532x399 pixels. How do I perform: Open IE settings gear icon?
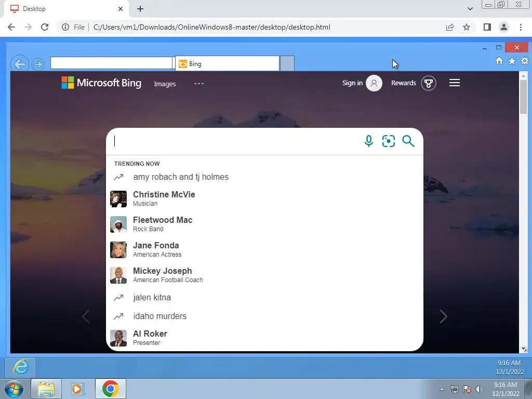pyautogui.click(x=525, y=61)
